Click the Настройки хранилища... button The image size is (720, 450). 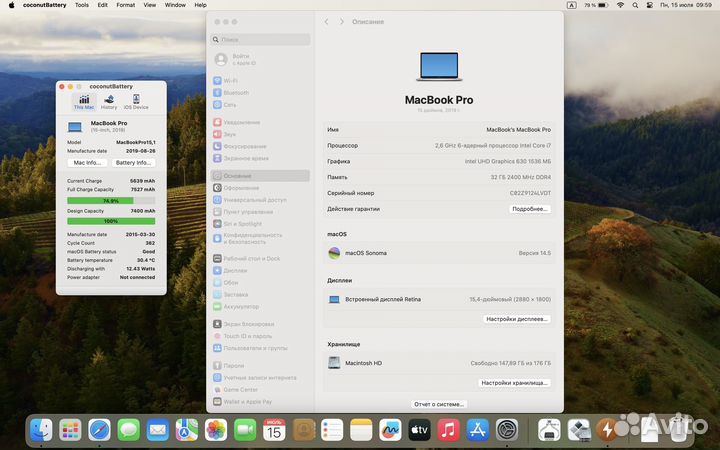(514, 382)
